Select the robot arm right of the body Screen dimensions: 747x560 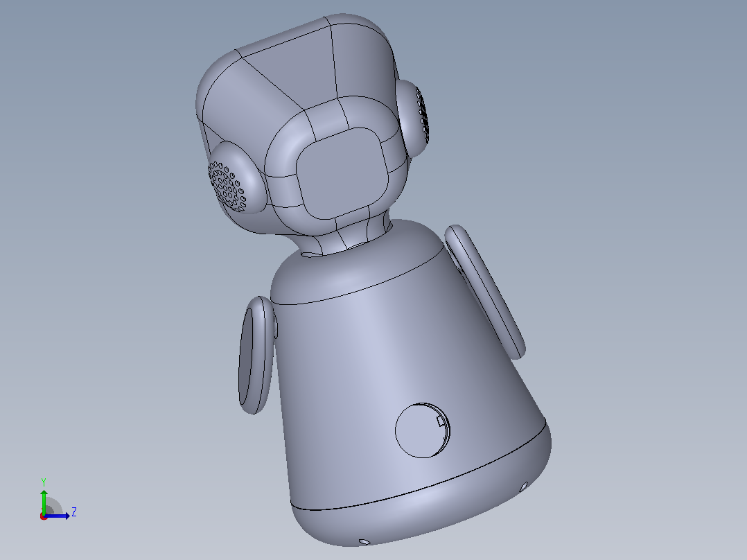click(x=485, y=291)
